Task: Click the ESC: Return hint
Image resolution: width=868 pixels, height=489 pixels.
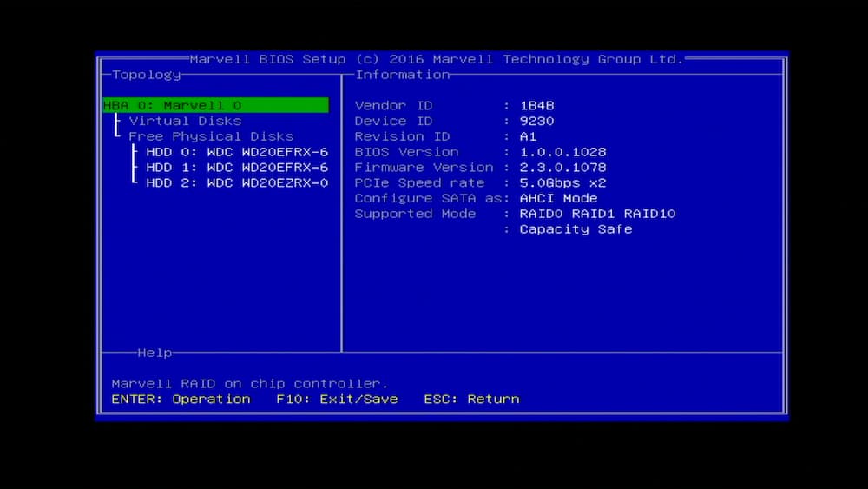Action: coord(471,400)
